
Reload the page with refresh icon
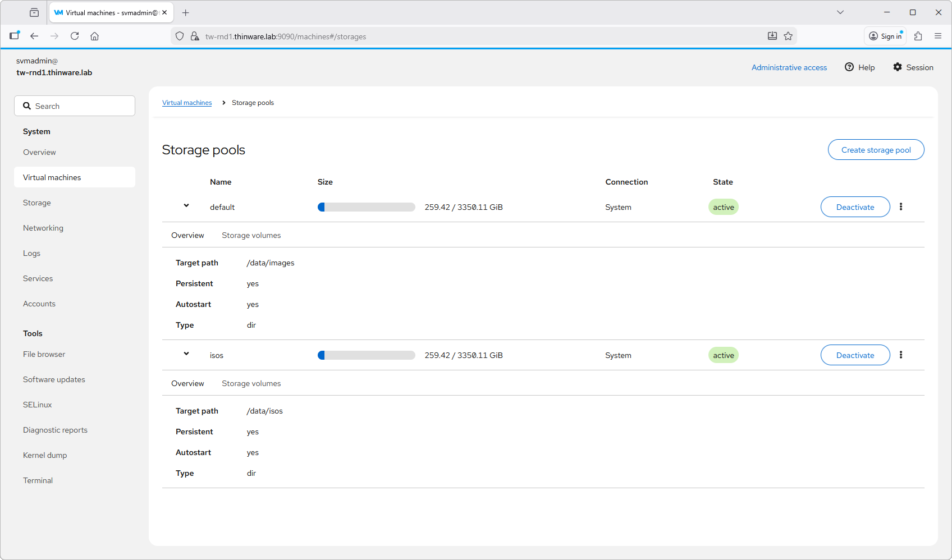(75, 36)
